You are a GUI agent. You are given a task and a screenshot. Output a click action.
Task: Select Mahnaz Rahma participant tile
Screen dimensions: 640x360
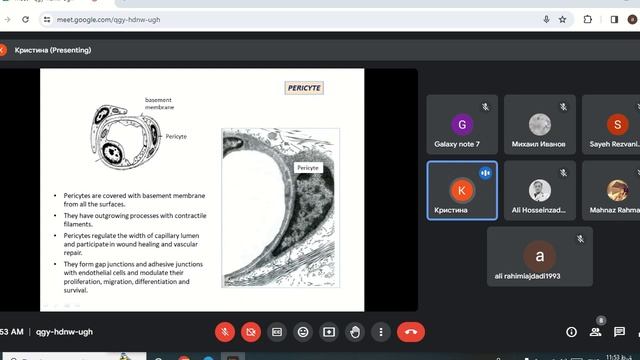point(611,191)
